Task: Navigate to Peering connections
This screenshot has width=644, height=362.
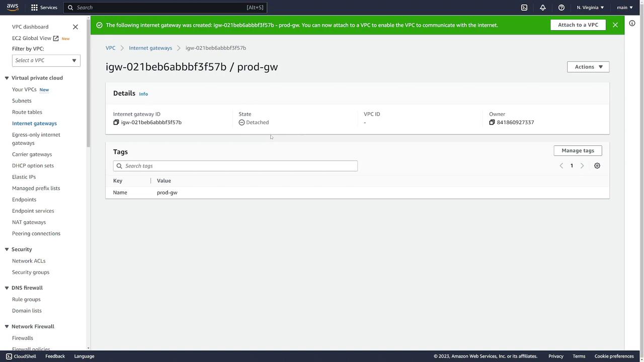Action: (36, 233)
